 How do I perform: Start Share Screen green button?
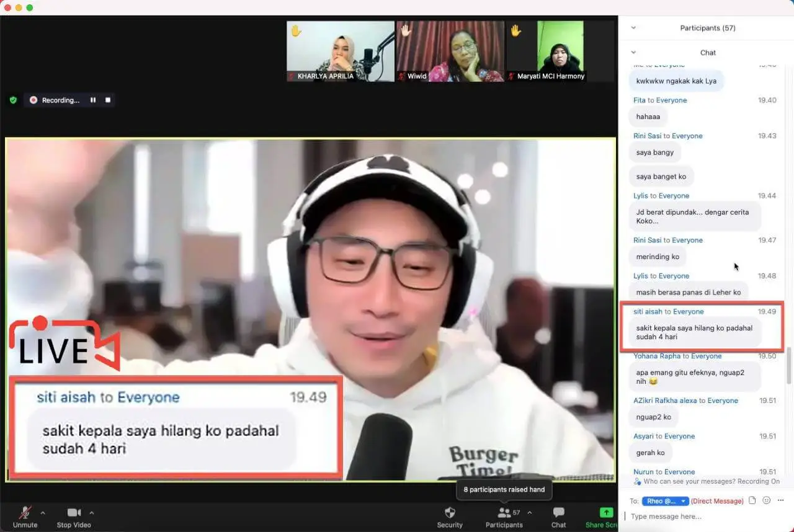click(x=602, y=517)
